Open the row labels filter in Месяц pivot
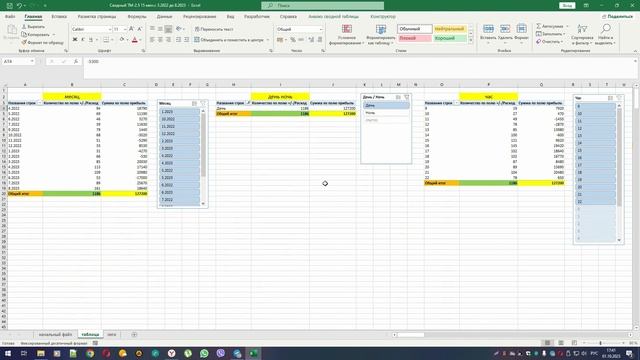The image size is (640, 360). [40, 103]
